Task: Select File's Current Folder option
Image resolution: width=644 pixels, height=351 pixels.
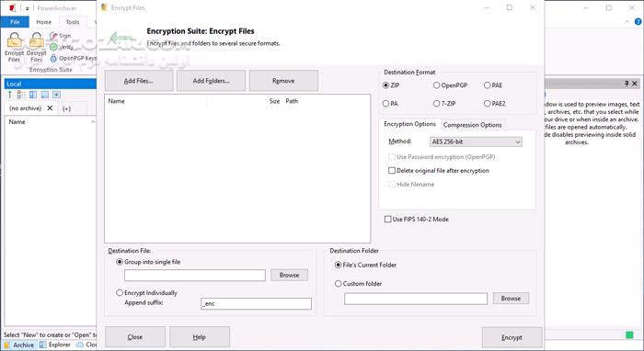Action: [x=338, y=265]
